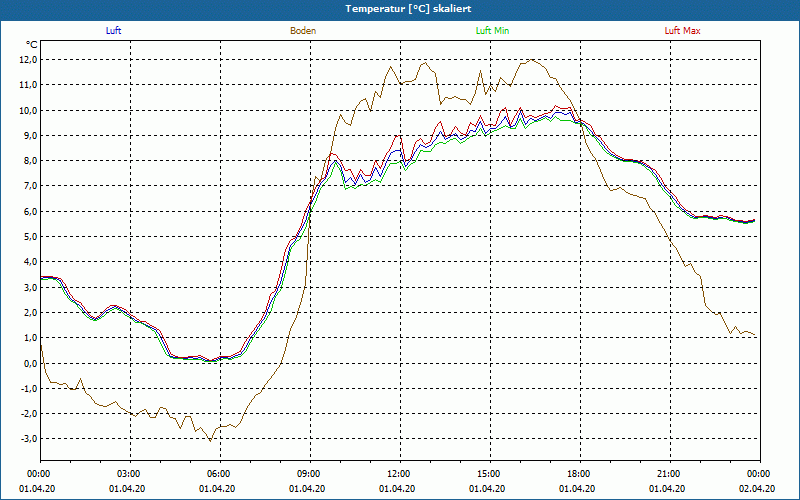Click the '-1,0' y-axis value

29,388
